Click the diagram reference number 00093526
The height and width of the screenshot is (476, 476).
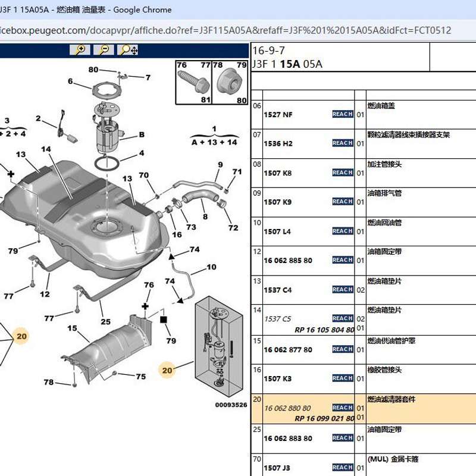[x=231, y=405]
